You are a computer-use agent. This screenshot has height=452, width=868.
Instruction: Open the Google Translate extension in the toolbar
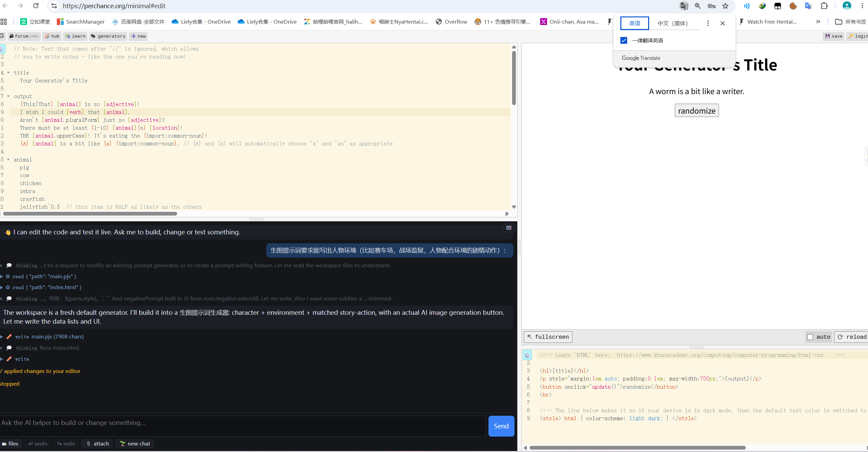808,6
